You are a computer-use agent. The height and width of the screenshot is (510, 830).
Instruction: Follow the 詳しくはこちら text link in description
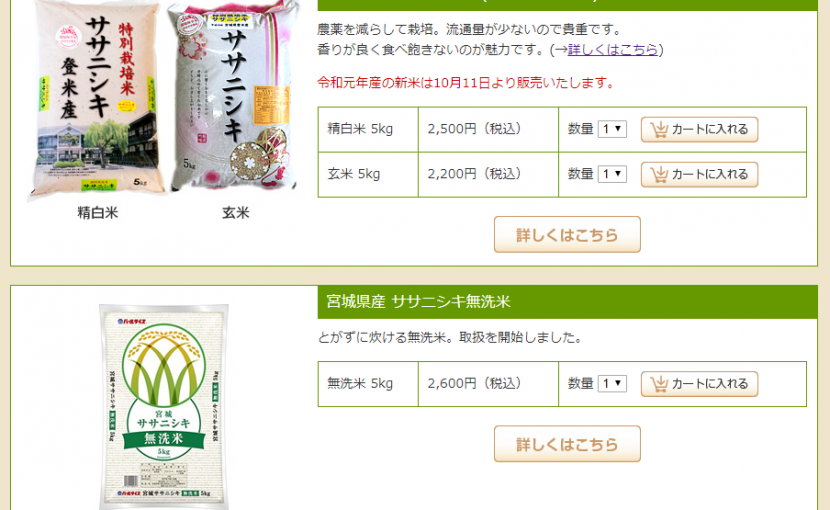pos(613,50)
